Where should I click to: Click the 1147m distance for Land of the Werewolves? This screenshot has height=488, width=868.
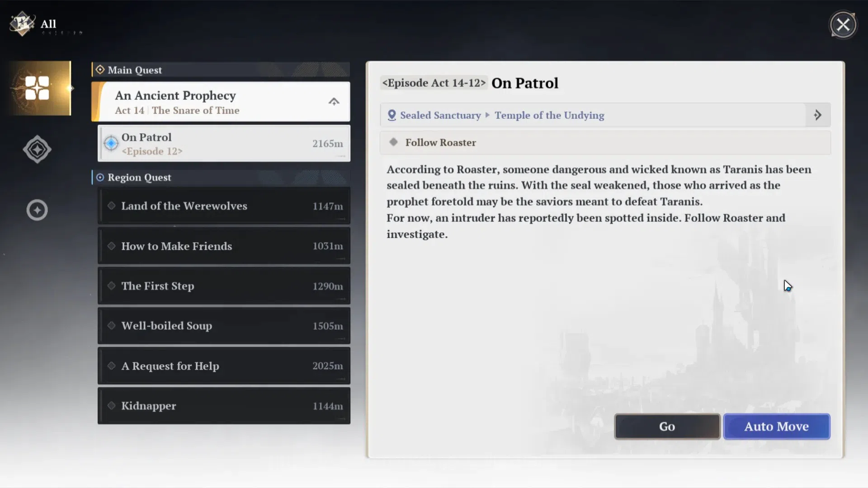click(x=328, y=206)
